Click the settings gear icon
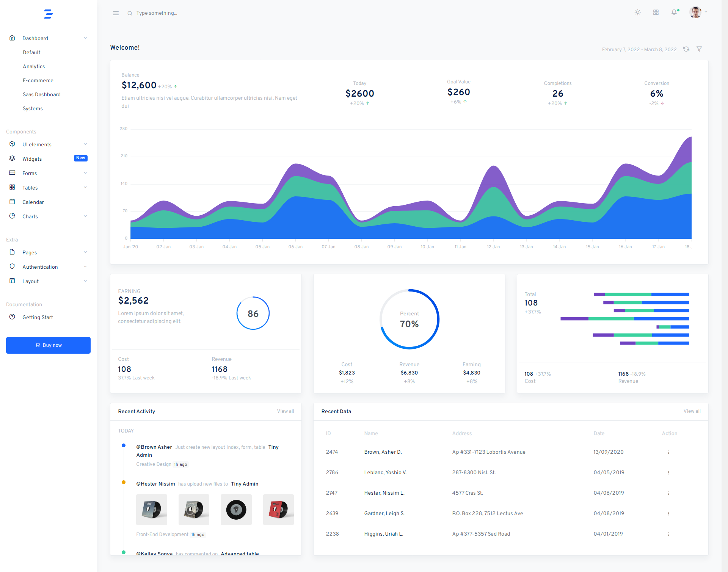728x572 pixels. click(638, 13)
